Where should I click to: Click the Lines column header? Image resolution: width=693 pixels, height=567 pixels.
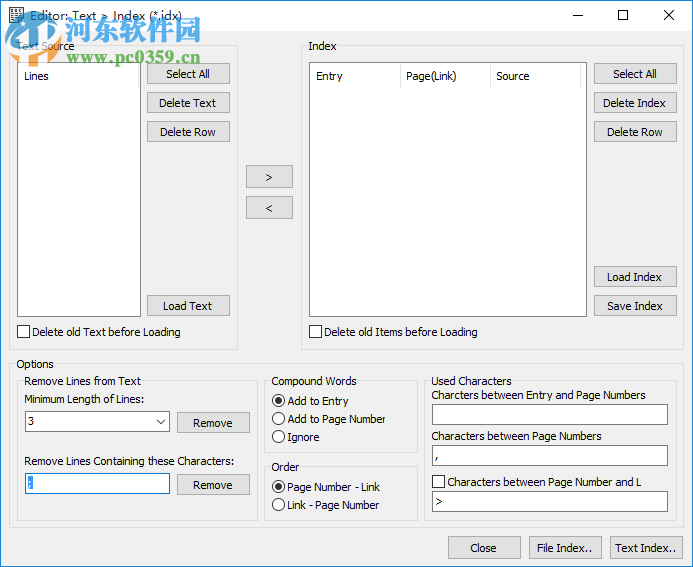tap(79, 76)
